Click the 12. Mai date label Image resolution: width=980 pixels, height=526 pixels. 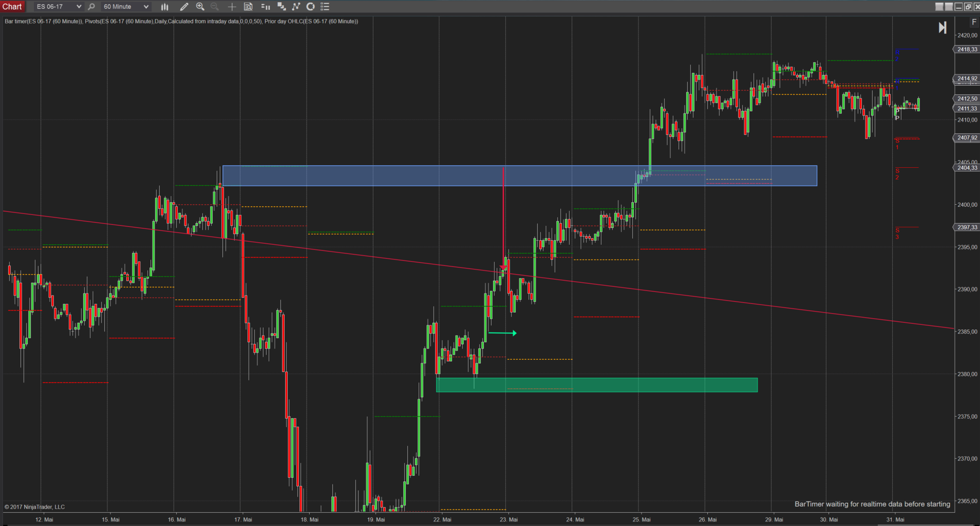[x=44, y=519]
